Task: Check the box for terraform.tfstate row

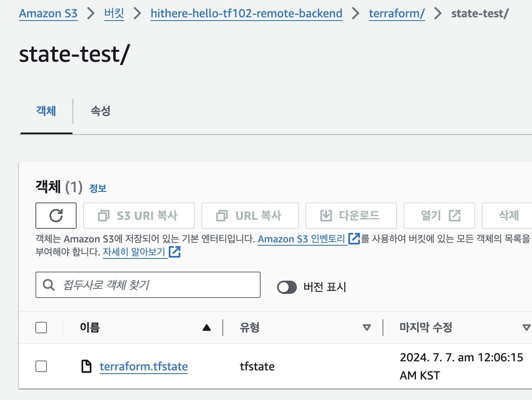Action: point(41,366)
